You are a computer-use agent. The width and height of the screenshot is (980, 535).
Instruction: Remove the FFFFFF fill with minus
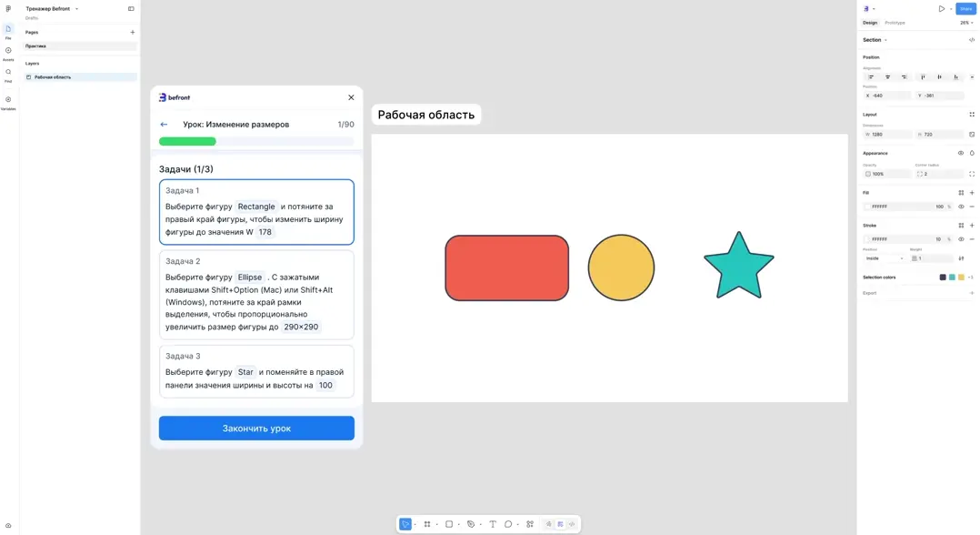(971, 207)
